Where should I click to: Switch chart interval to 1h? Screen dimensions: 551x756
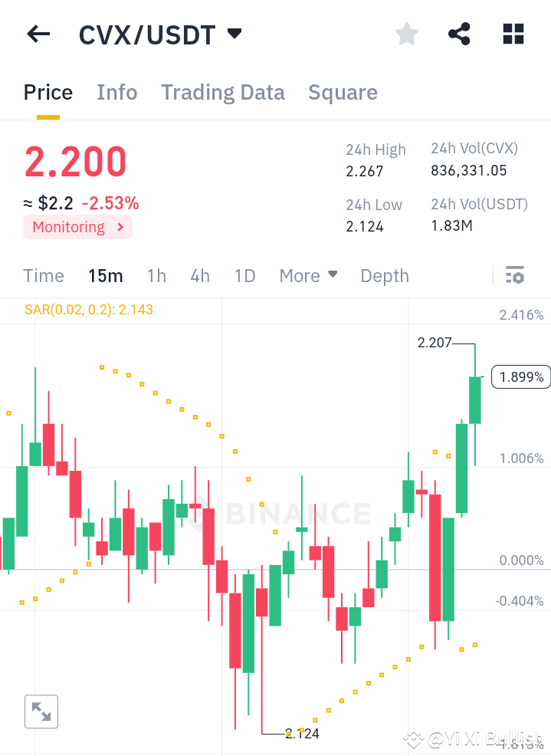[156, 275]
